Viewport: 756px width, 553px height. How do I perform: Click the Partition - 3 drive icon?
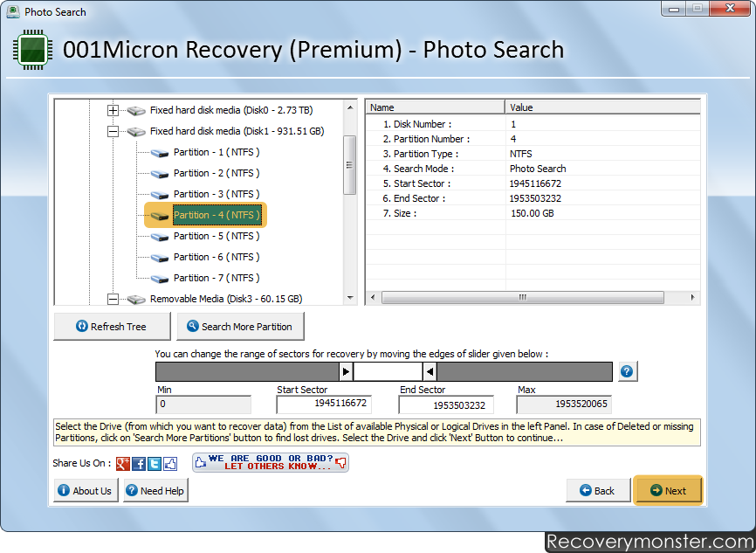click(x=160, y=195)
